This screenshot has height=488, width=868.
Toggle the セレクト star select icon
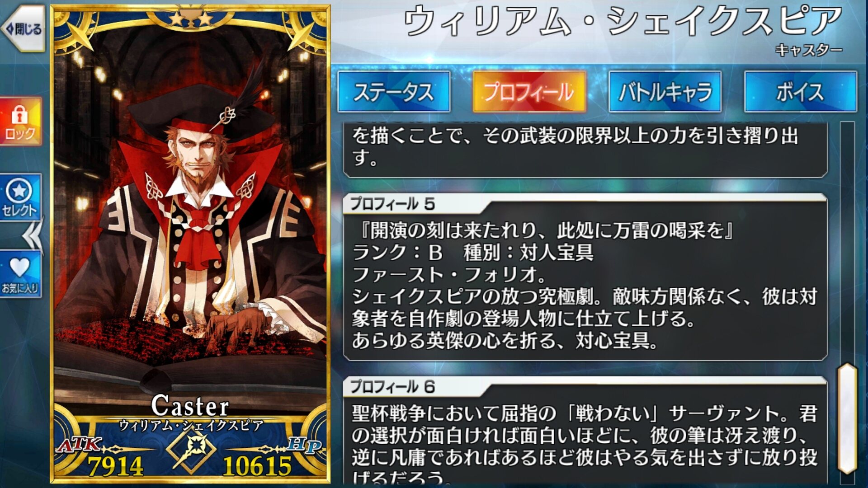[x=20, y=197]
